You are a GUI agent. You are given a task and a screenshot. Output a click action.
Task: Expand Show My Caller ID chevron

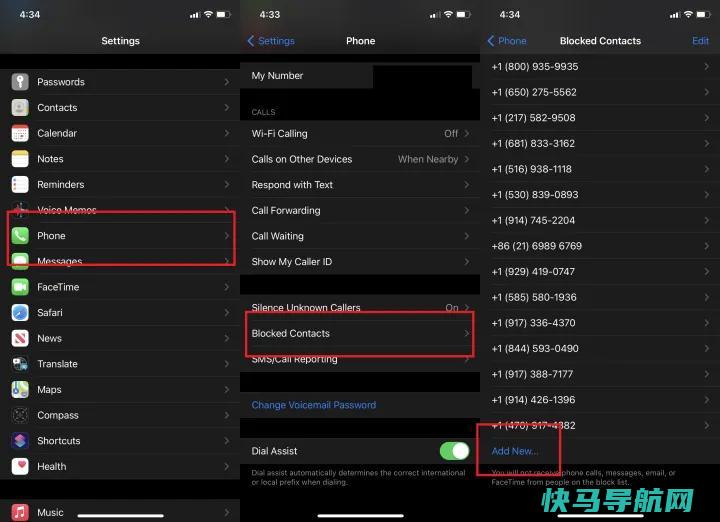467,262
